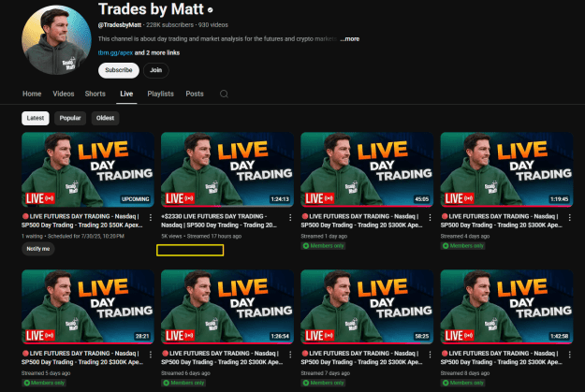Click the "228K subscribers" text
This screenshot has width=585, height=392.
[169, 25]
